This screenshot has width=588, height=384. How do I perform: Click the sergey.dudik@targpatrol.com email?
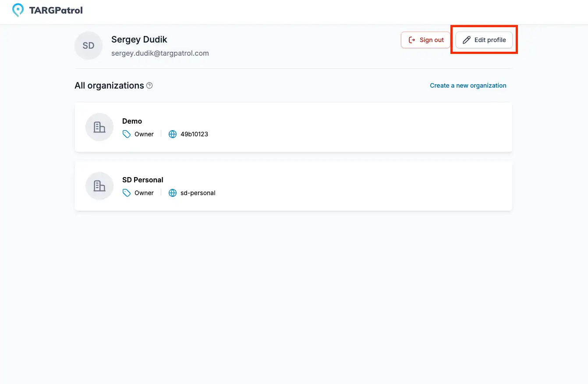tap(160, 53)
